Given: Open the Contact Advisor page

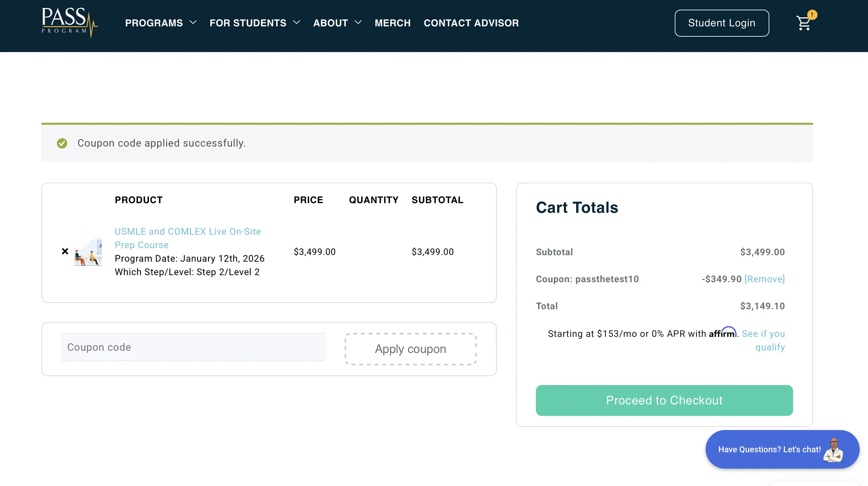Looking at the screenshot, I should (471, 23).
